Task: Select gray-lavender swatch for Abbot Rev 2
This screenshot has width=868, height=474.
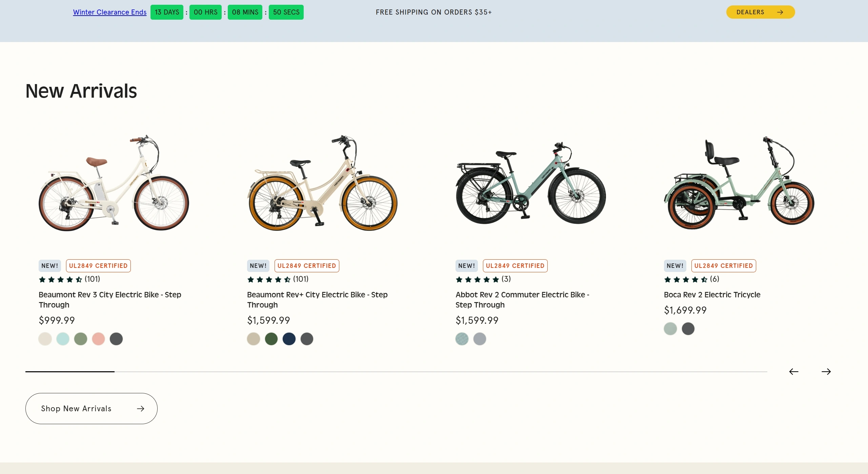Action: pos(479,339)
